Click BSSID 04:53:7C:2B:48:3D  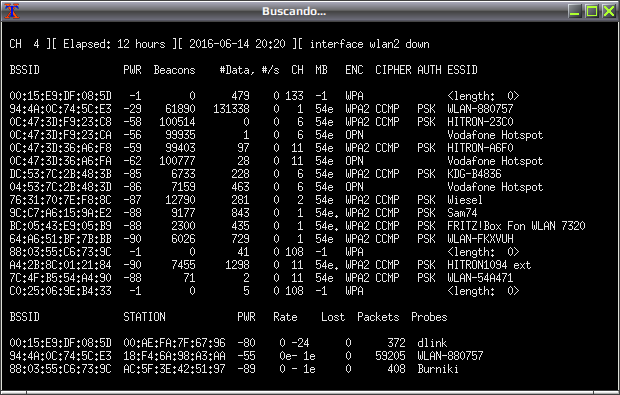(60, 187)
